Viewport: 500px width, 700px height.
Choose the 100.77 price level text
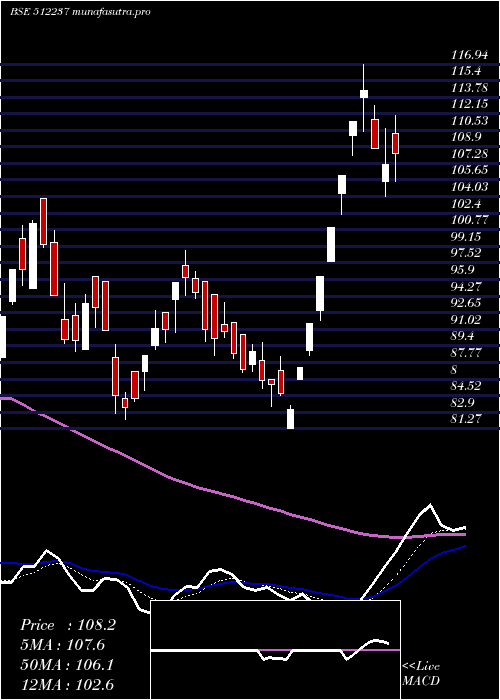(469, 220)
